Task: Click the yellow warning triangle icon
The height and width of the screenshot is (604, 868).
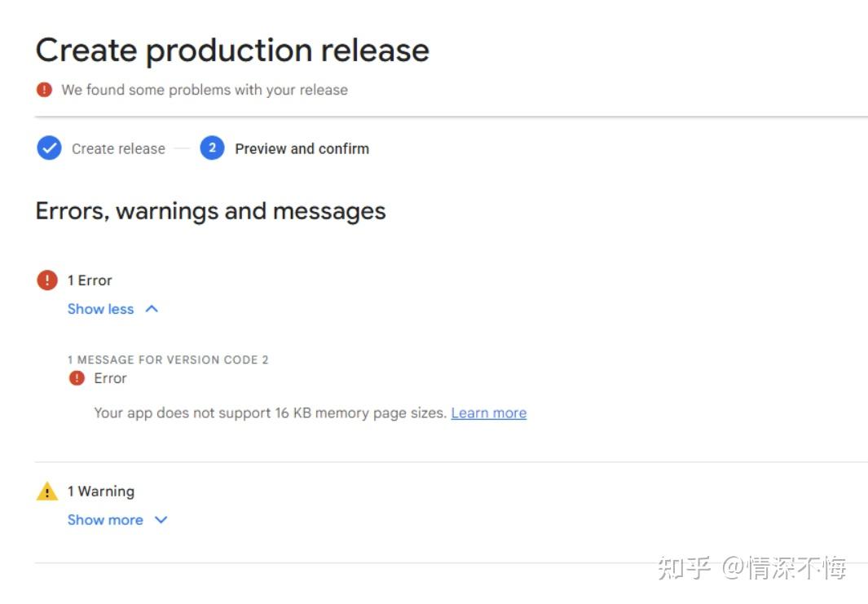Action: point(47,492)
